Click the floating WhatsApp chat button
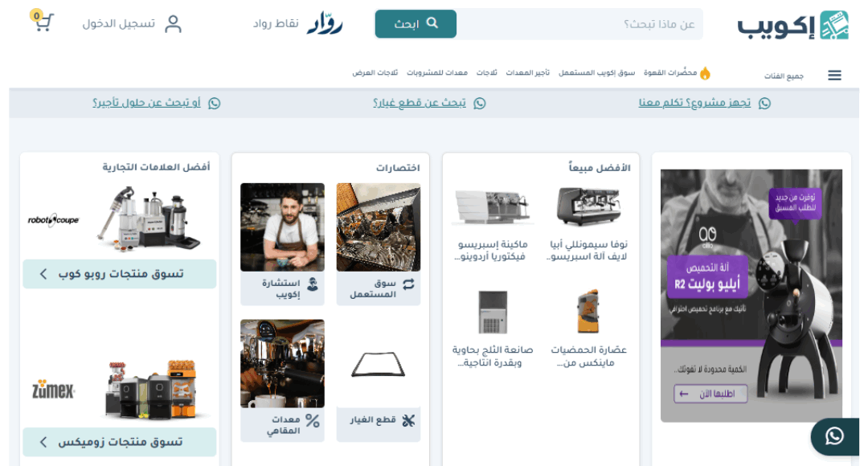868x466 pixels. pos(834,436)
